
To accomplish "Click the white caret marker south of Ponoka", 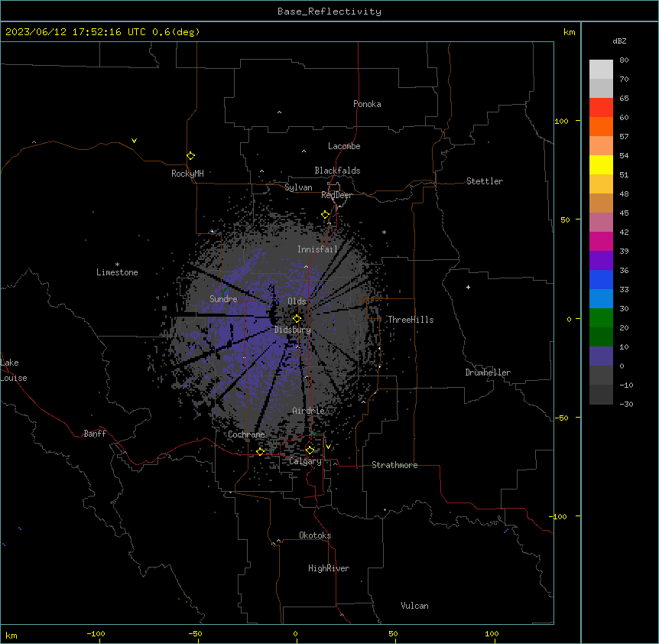I will pyautogui.click(x=279, y=112).
